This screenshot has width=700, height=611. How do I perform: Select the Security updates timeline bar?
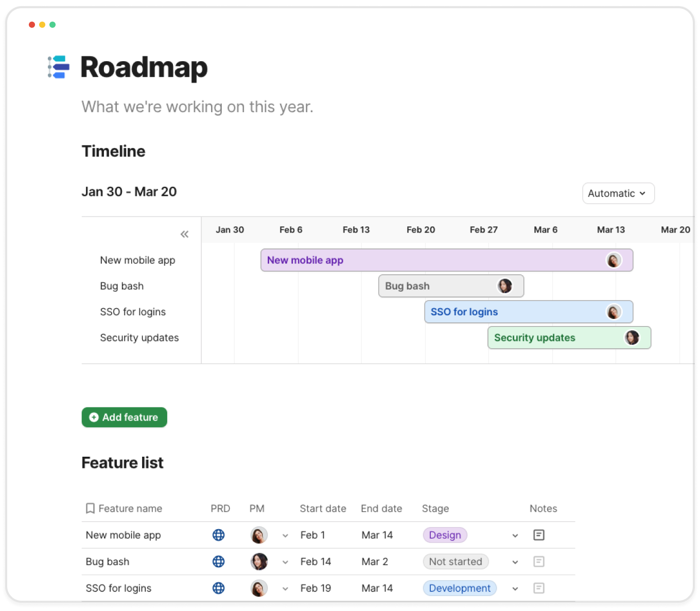[x=556, y=338]
